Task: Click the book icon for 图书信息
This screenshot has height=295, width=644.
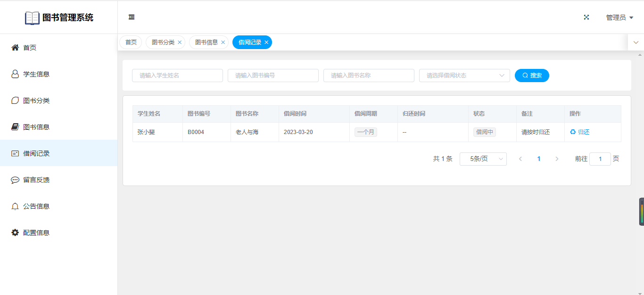Action: [x=15, y=127]
